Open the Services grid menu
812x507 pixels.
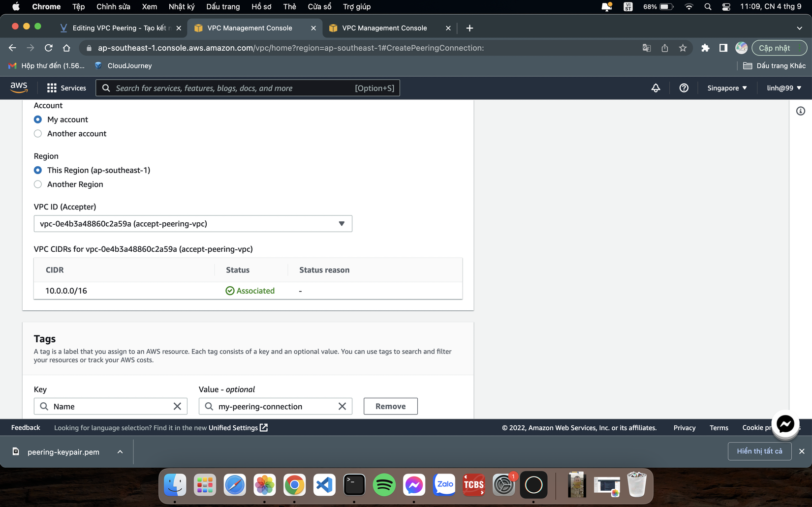point(66,88)
